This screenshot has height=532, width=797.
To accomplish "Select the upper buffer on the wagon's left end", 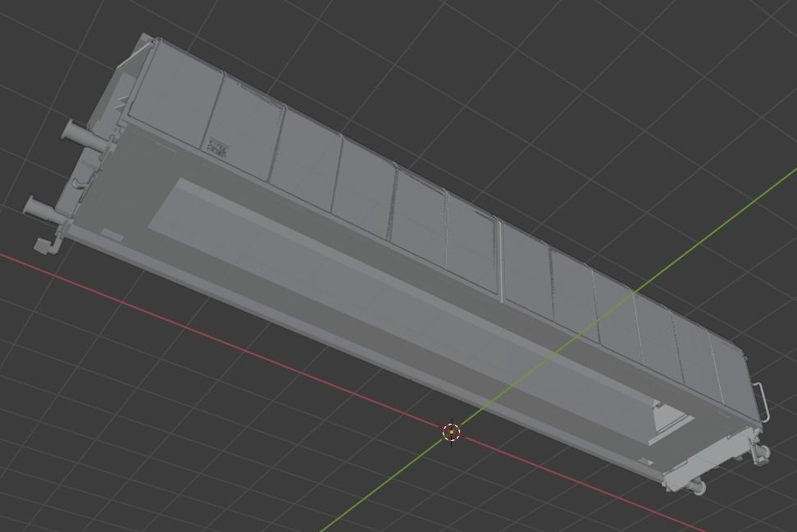I will (x=84, y=136).
